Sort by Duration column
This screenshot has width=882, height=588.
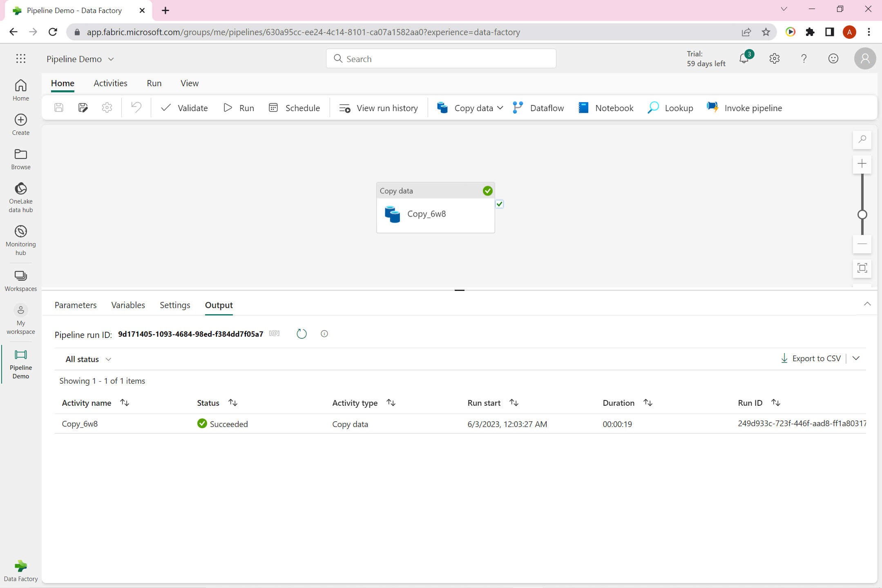648,402
